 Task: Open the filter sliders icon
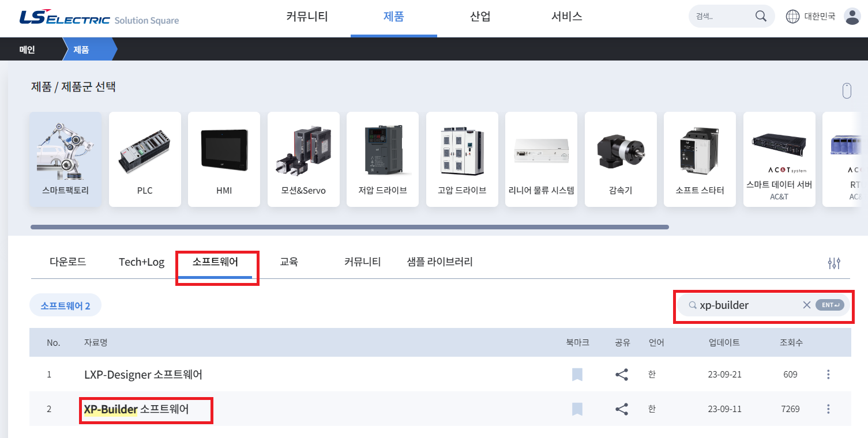834,263
